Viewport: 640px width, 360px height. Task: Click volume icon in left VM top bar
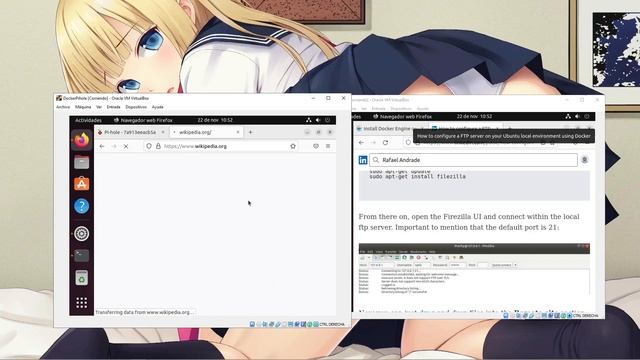point(318,120)
